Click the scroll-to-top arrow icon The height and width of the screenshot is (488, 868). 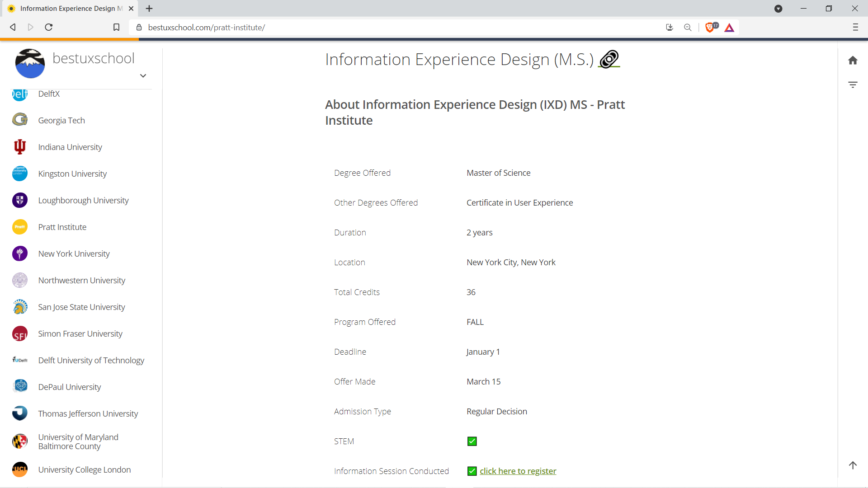coord(853,465)
